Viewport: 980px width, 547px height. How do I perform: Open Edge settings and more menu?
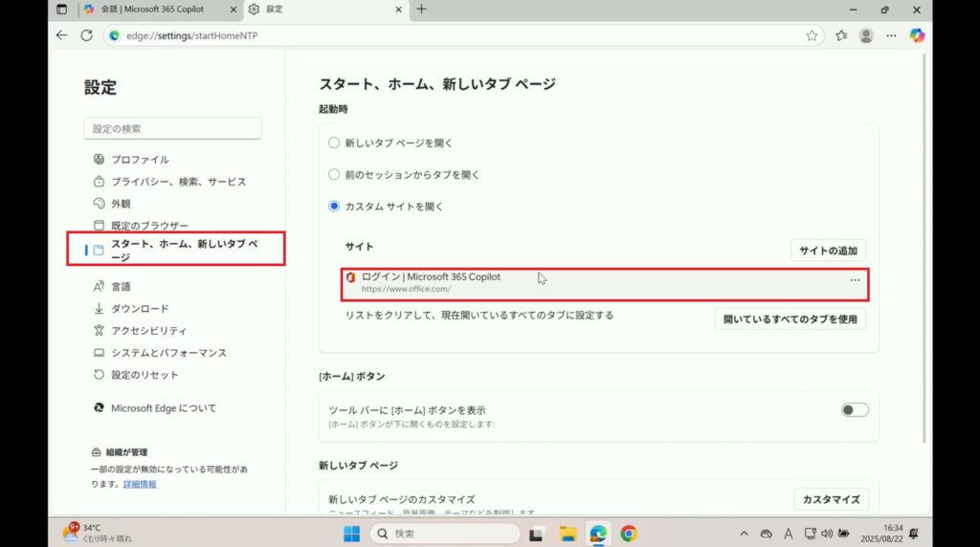(891, 35)
